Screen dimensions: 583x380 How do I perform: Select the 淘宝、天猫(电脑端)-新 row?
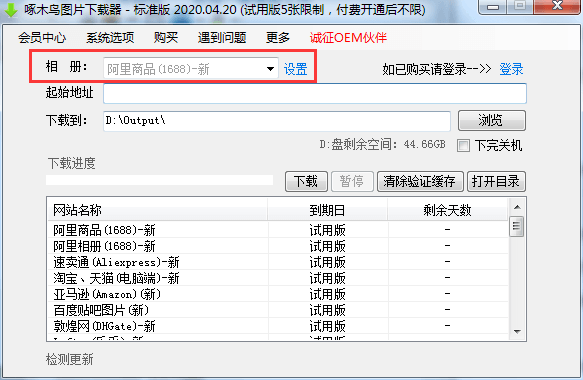tap(278, 278)
